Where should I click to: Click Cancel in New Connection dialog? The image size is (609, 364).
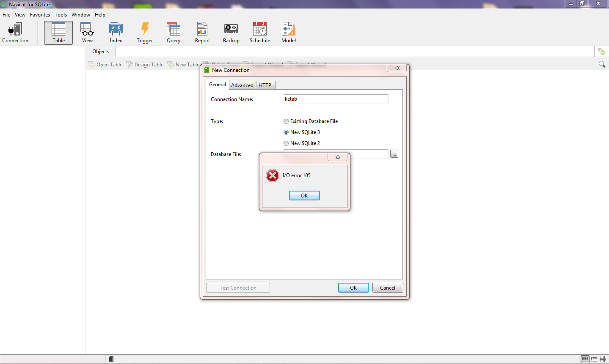pos(387,288)
